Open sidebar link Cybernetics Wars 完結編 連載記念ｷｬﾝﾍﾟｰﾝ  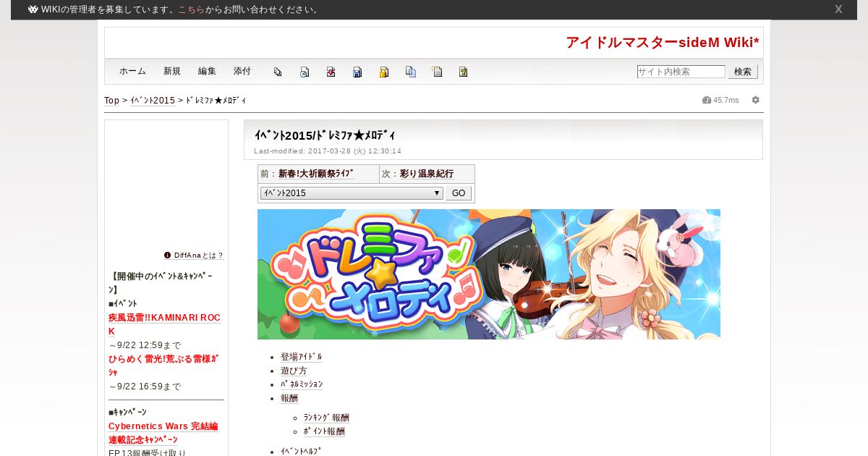click(163, 433)
